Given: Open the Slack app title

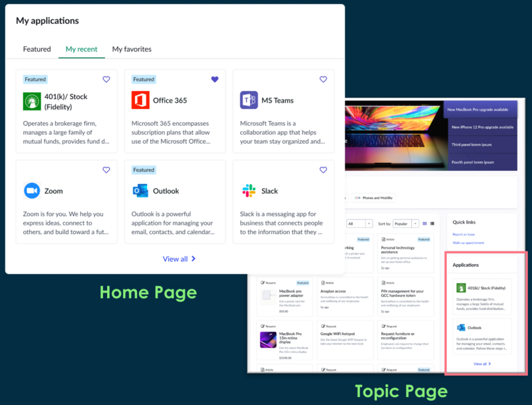Looking at the screenshot, I should coord(270,191).
